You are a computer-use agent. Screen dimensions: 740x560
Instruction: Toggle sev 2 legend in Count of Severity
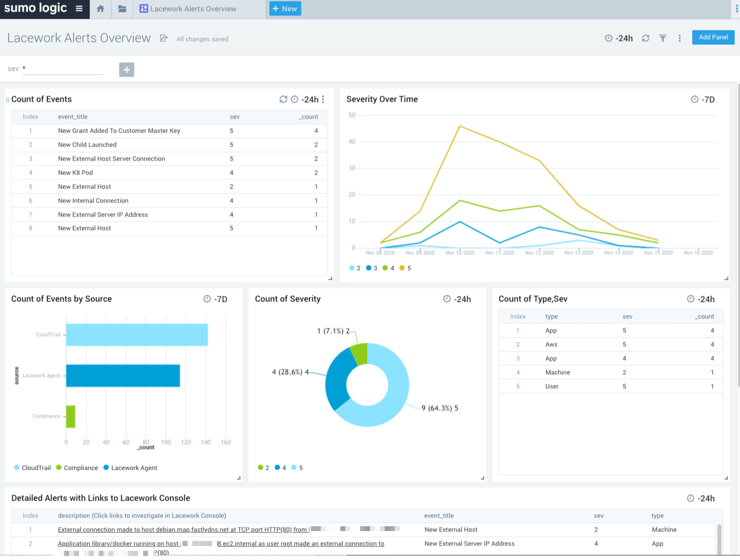(x=264, y=468)
